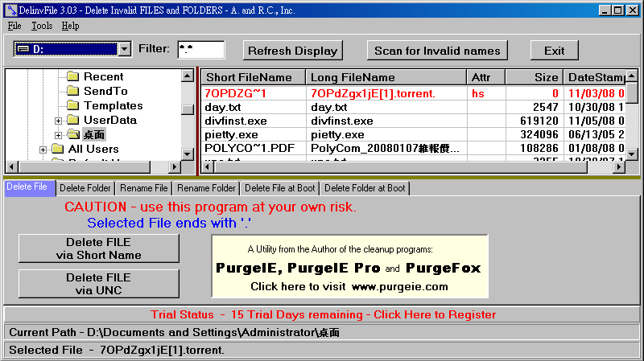Click the DelinvFile app icon in title bar

point(10,10)
